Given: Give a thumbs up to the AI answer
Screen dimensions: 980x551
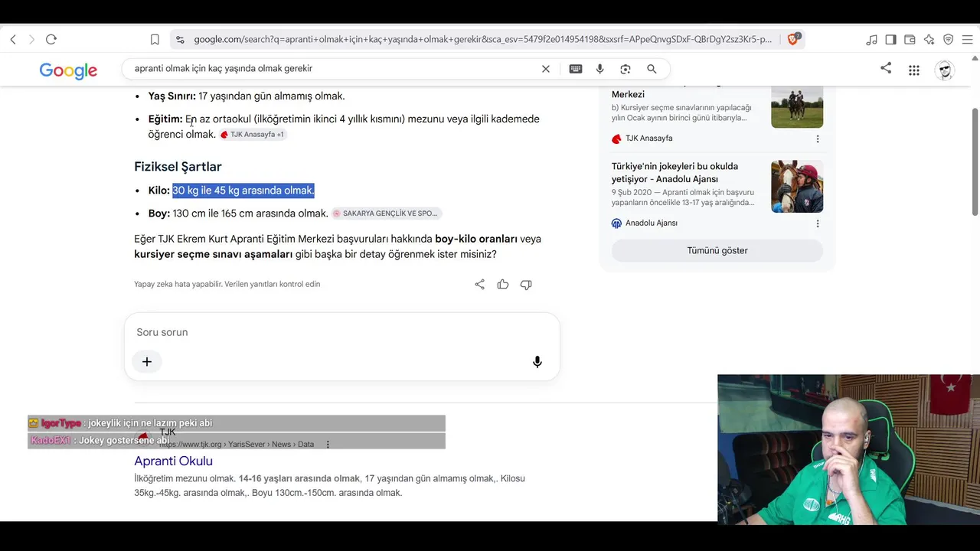Looking at the screenshot, I should tap(503, 285).
